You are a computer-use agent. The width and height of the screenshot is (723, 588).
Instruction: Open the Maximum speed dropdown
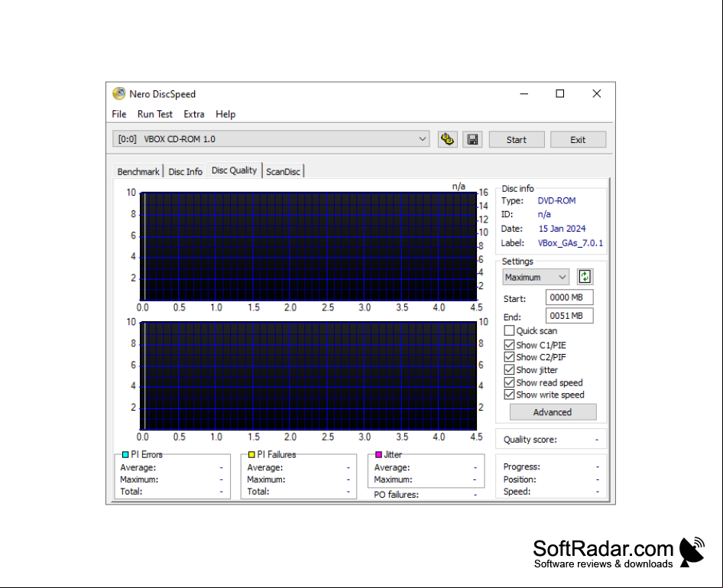point(536,277)
